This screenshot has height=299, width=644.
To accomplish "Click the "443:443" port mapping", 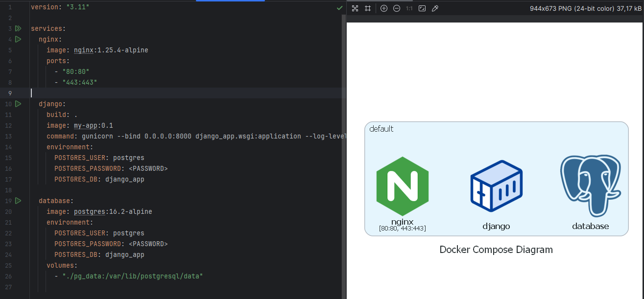I will pos(80,82).
